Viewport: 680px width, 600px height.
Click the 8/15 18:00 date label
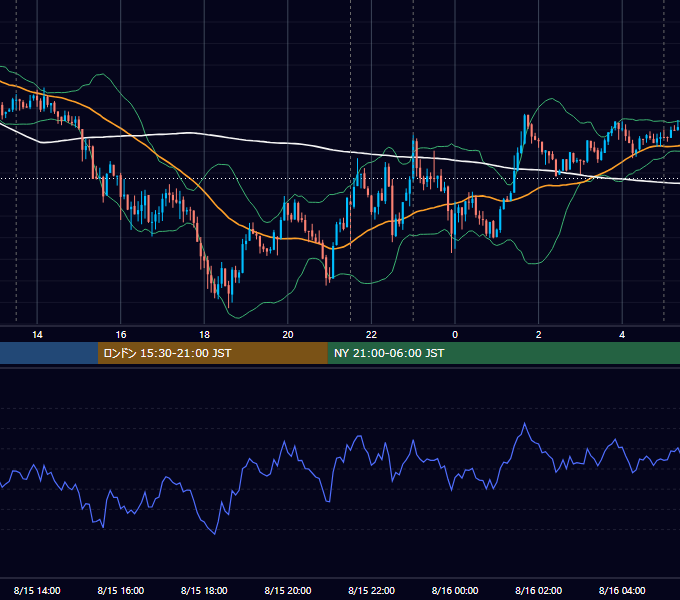[x=204, y=590]
